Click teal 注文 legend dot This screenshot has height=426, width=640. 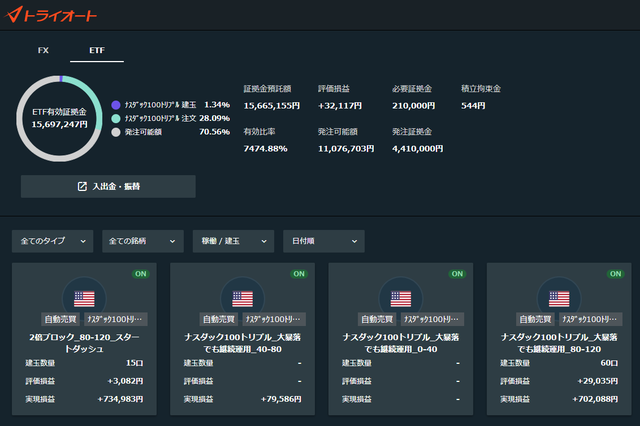coord(116,118)
